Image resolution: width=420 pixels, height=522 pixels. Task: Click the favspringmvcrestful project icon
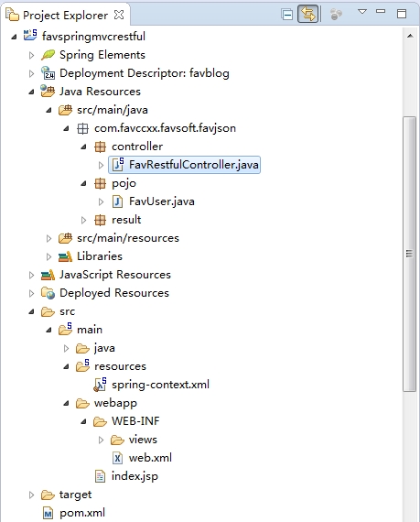click(x=30, y=36)
